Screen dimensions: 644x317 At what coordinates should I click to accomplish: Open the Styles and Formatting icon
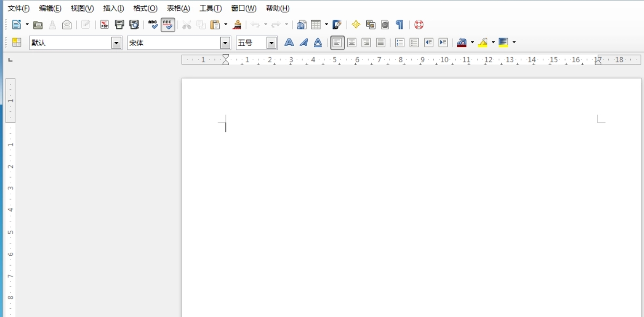(17, 43)
